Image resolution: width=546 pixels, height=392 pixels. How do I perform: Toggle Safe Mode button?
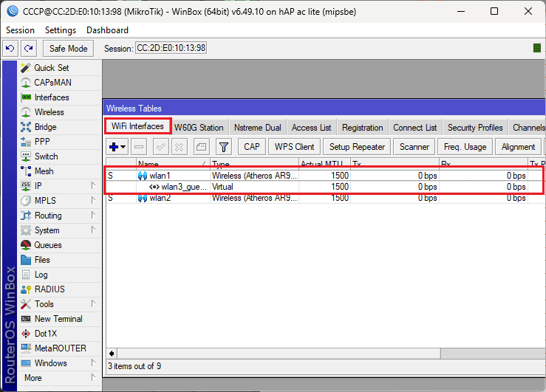click(x=68, y=48)
